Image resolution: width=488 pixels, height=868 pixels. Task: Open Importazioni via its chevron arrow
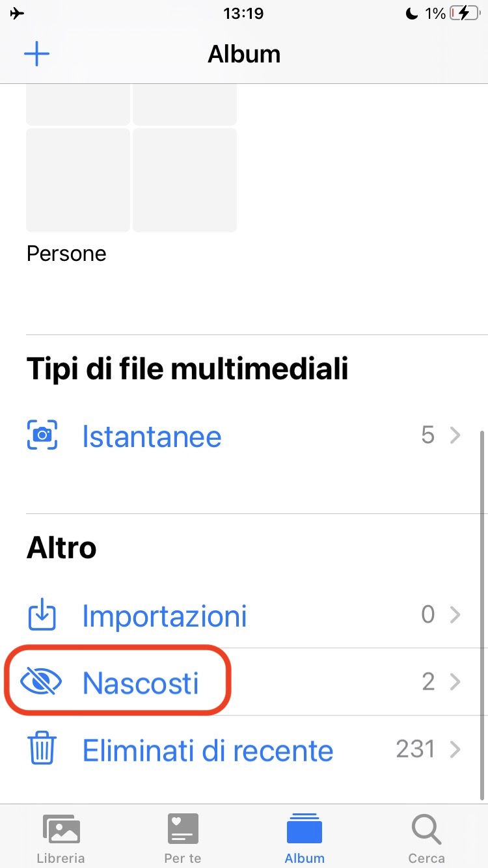455,615
